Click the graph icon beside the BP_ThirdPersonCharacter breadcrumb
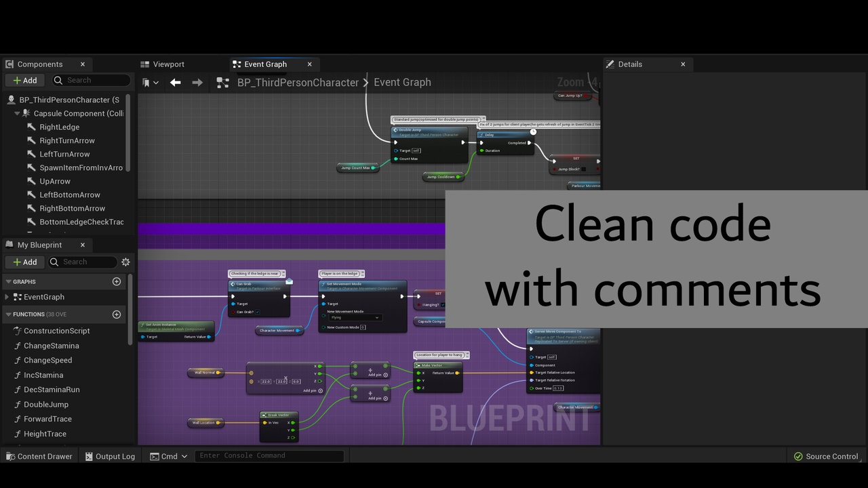Viewport: 868px width, 488px height. point(222,83)
